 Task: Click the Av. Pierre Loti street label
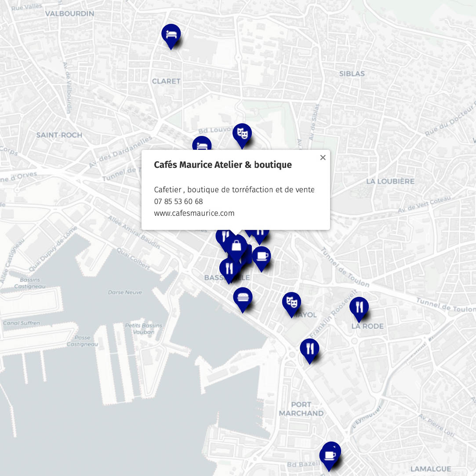437,425
